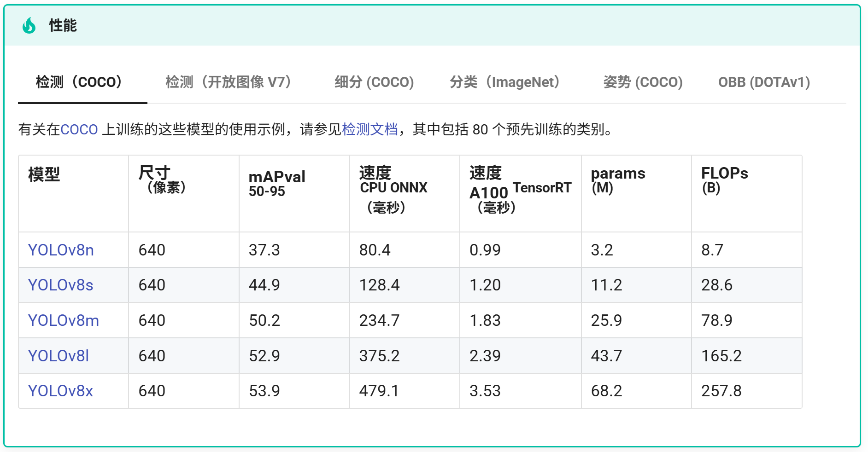
Task: Click the YOLOv8x model link
Action: click(60, 391)
